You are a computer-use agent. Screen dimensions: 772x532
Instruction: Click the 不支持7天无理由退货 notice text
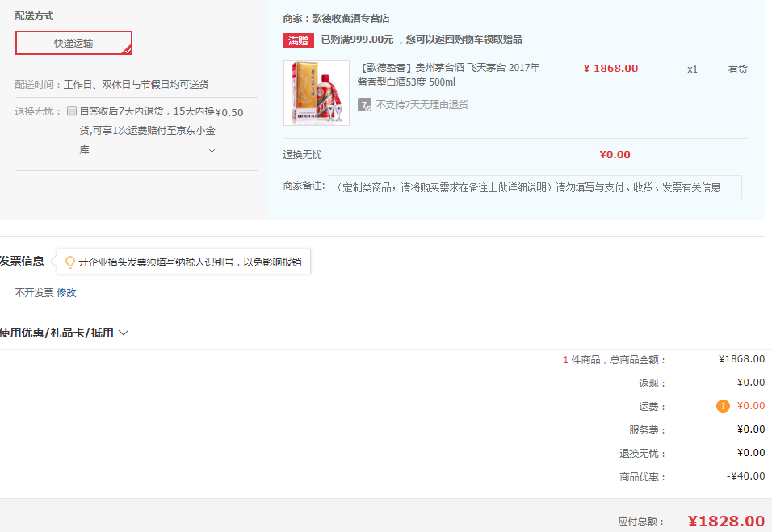[x=422, y=105]
